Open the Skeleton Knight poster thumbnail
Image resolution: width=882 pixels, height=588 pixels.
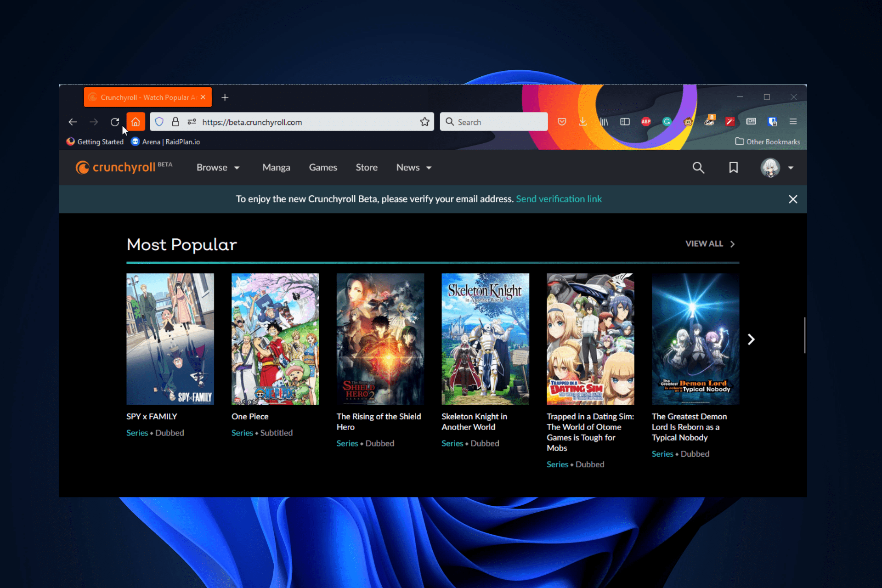tap(485, 339)
